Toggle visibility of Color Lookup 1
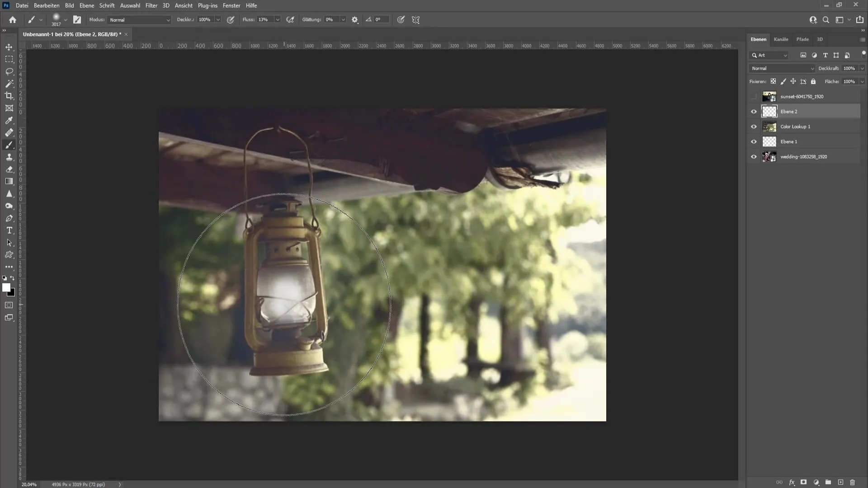868x488 pixels. click(754, 127)
